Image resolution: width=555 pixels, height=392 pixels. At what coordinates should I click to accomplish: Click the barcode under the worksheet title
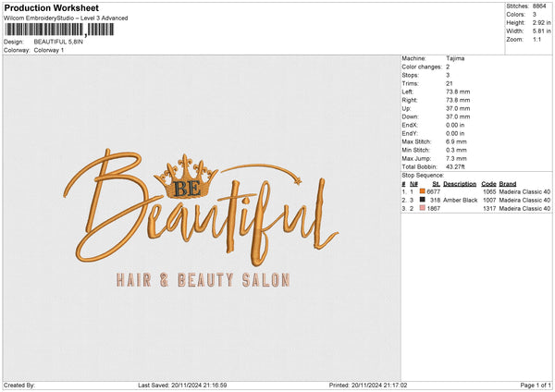click(59, 30)
